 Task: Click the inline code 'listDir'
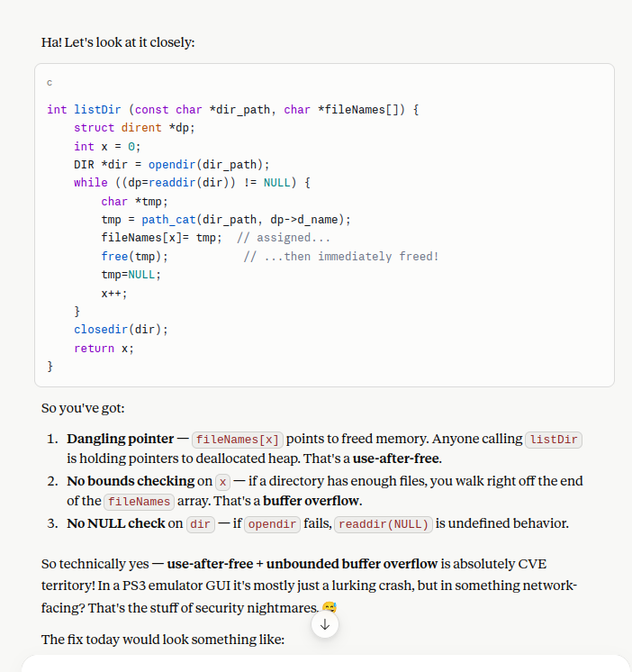pyautogui.click(x=554, y=440)
